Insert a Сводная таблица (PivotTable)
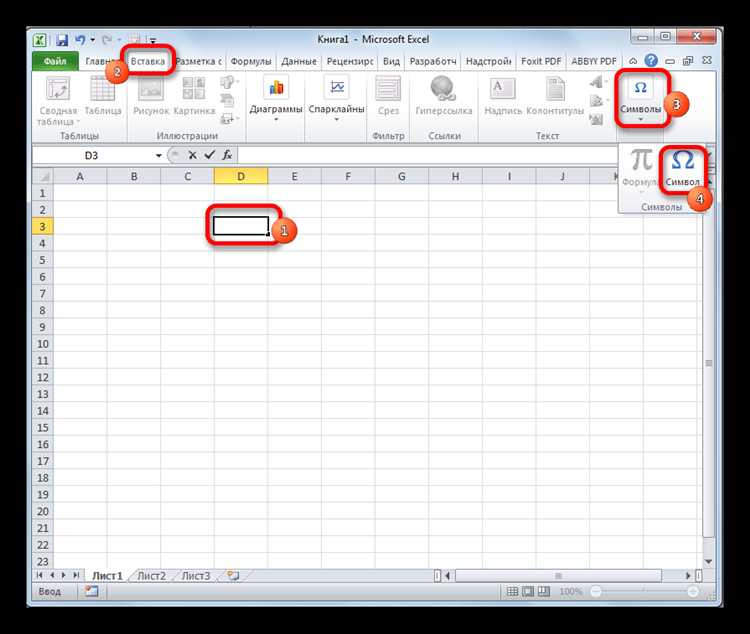Image resolution: width=750 pixels, height=634 pixels. tap(57, 101)
